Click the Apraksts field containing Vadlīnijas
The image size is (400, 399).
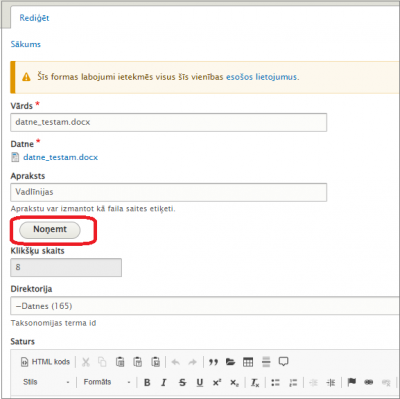169,192
